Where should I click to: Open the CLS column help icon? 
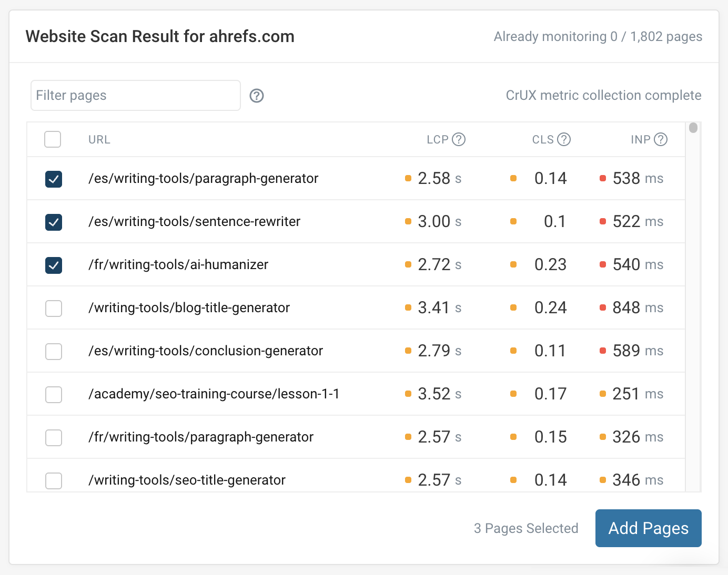point(564,139)
